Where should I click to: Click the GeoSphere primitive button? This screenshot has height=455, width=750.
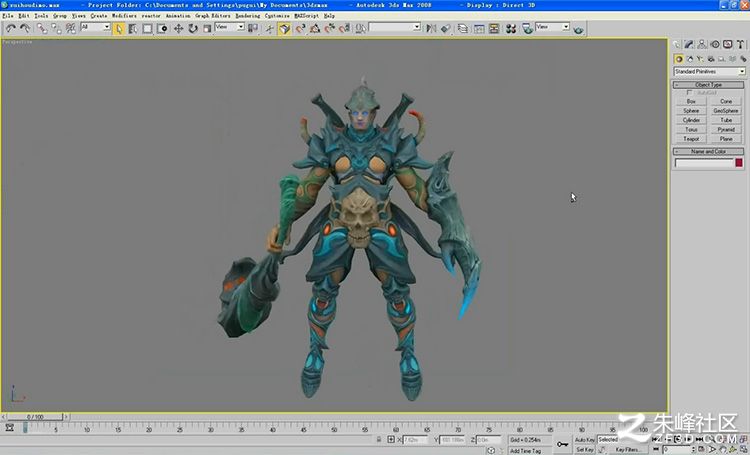click(x=726, y=111)
